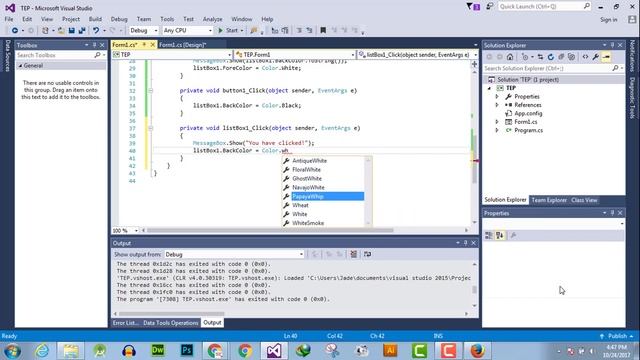Click the Toggle Word Wrap icon in Output
Image resolution: width=640 pixels, height=360 pixels.
click(367, 254)
